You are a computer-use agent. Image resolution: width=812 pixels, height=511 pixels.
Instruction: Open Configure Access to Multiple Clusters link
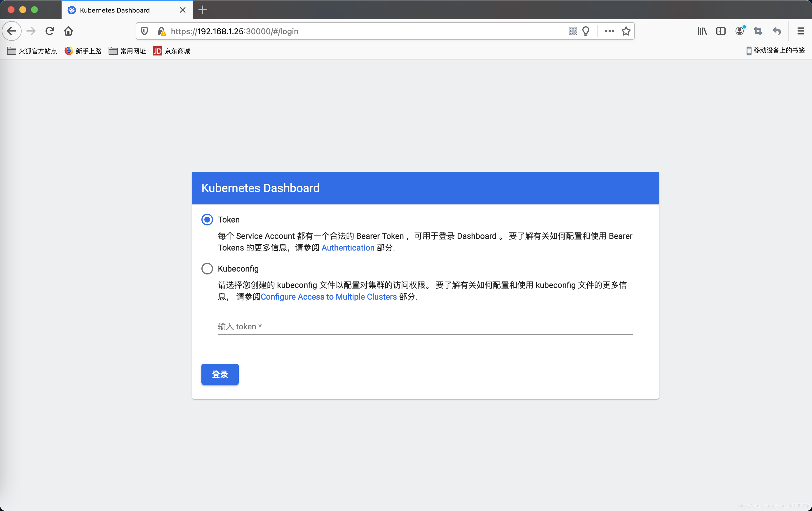[329, 297]
